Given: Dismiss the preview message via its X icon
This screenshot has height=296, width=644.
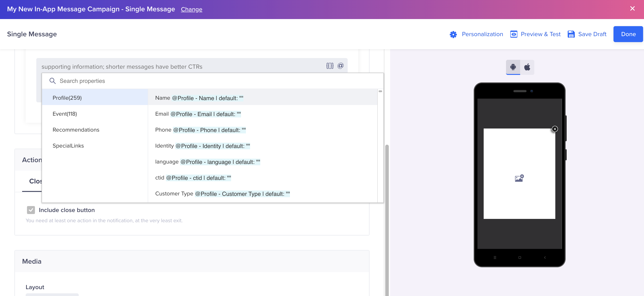Looking at the screenshot, I should pos(555,129).
